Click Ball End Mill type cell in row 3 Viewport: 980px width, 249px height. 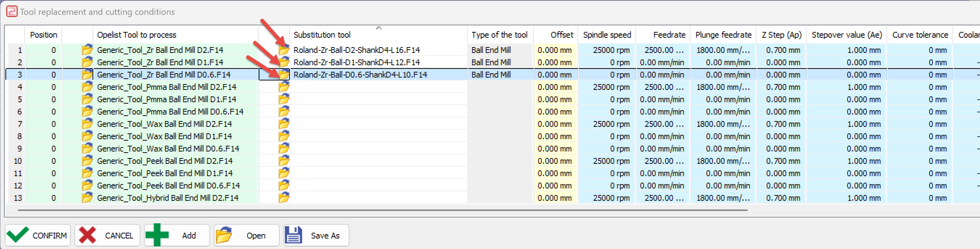[x=500, y=75]
